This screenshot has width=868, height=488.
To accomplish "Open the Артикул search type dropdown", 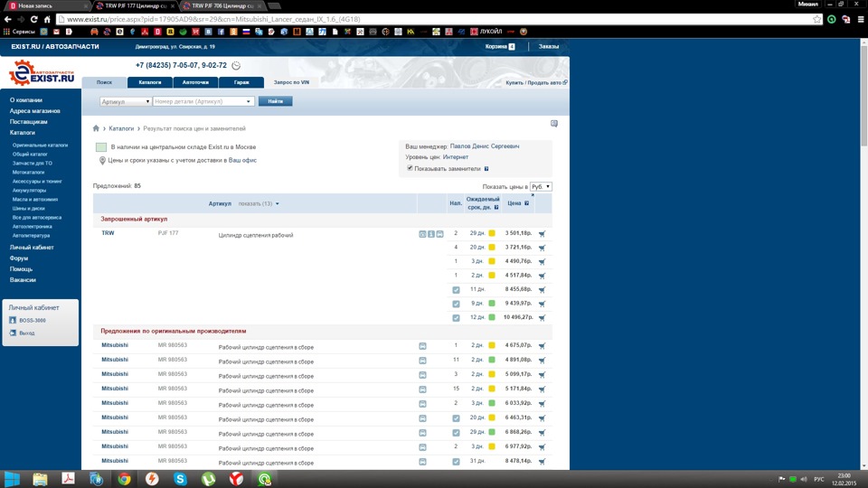I will coord(126,101).
